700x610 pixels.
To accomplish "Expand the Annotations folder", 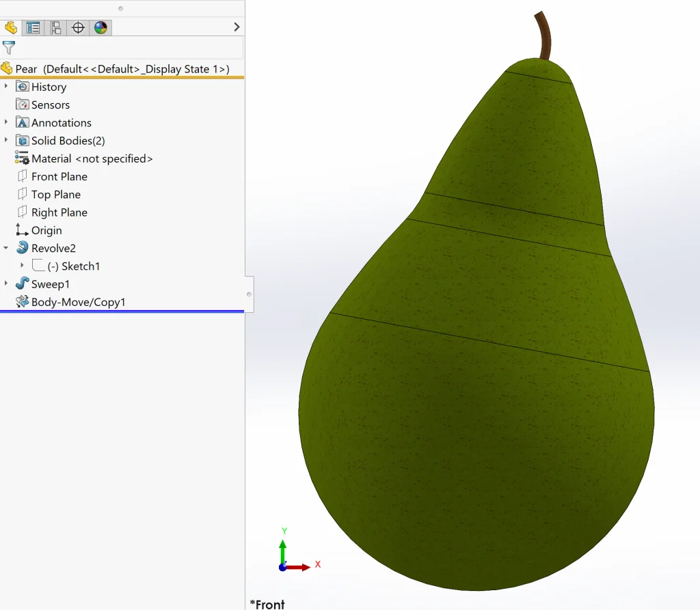I will pyautogui.click(x=6, y=122).
